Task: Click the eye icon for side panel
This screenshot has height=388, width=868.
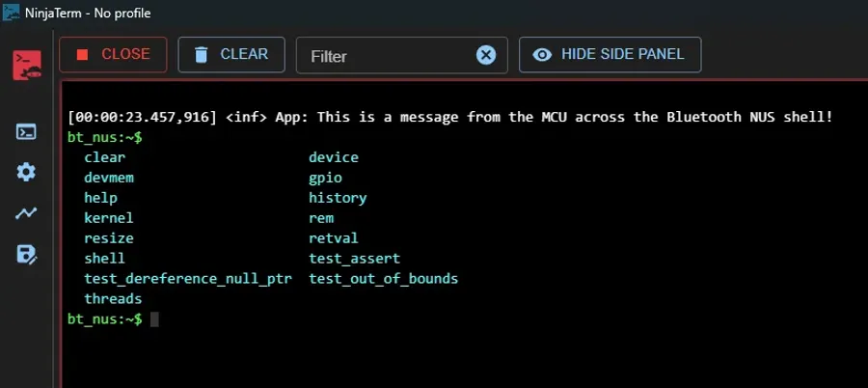Action: coord(543,55)
